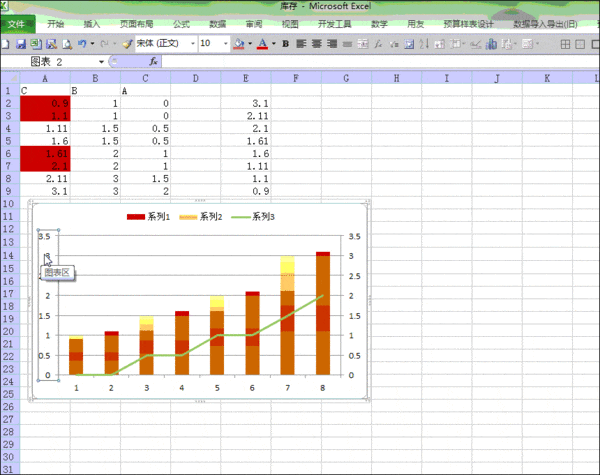Select the Format Painter brush icon

click(x=126, y=44)
